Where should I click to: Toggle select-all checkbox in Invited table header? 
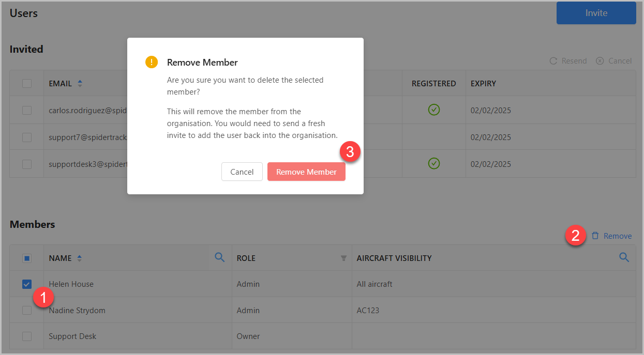27,83
